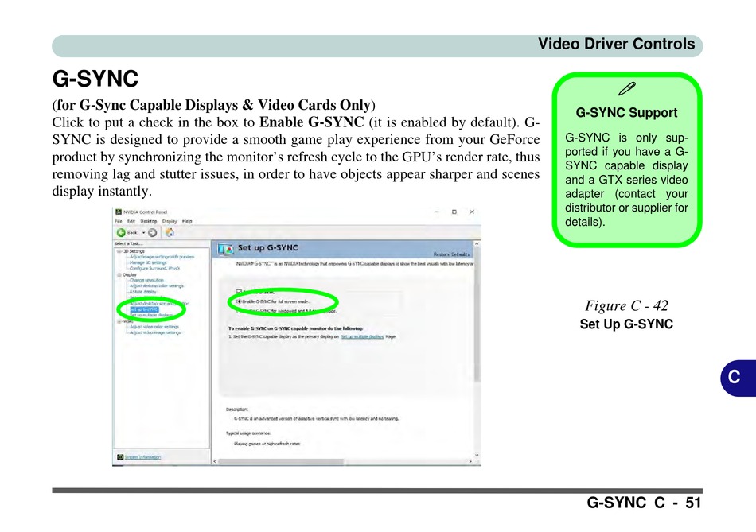
Task: Open the Desktop menu
Action: pos(149,221)
